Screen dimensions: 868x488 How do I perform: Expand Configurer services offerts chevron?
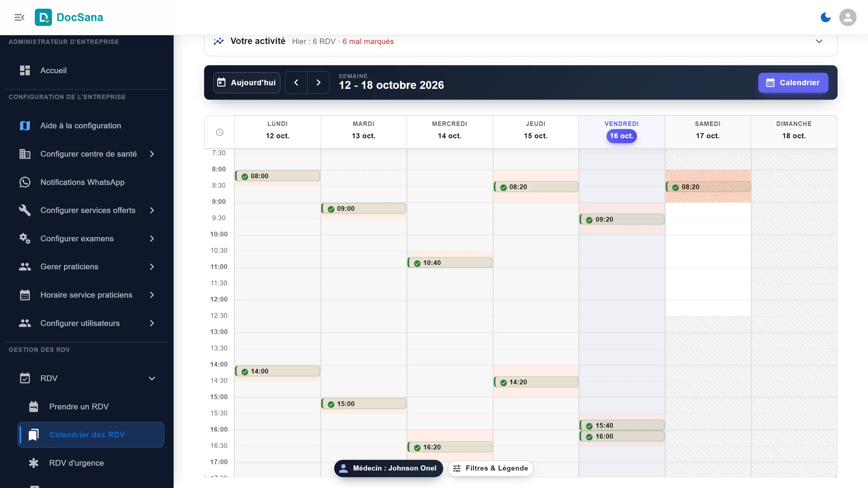(152, 210)
